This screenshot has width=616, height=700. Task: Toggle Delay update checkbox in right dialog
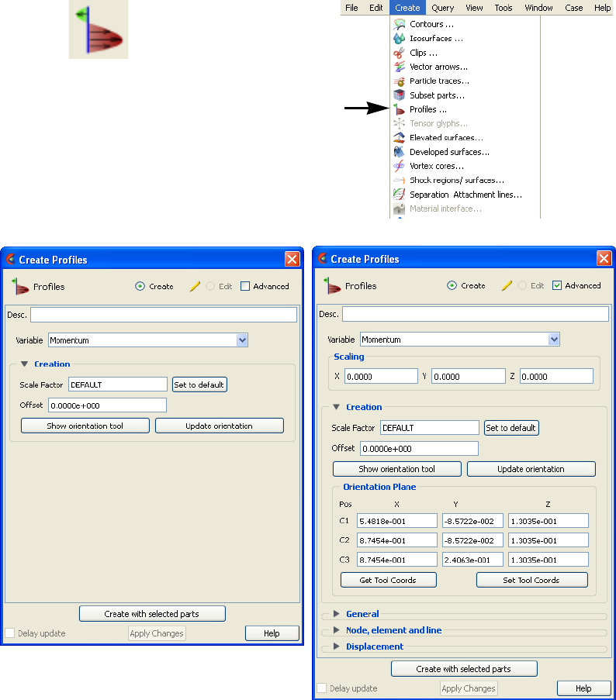322,688
